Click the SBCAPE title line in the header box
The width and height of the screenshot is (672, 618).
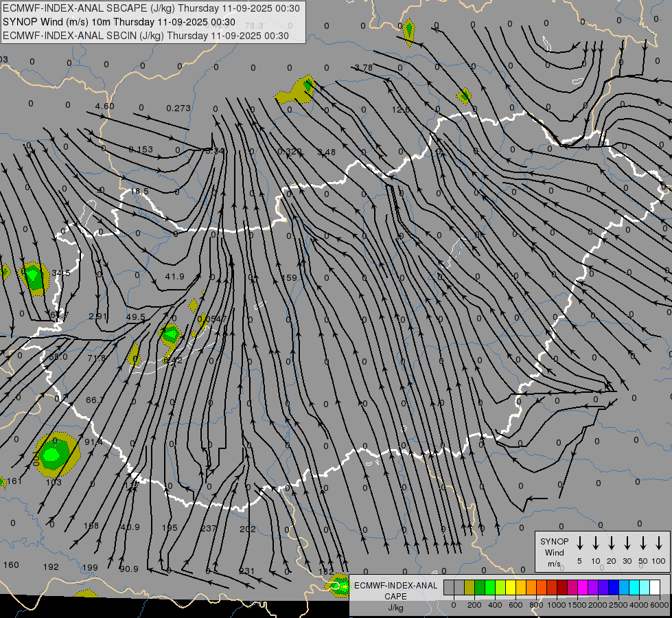coord(151,8)
